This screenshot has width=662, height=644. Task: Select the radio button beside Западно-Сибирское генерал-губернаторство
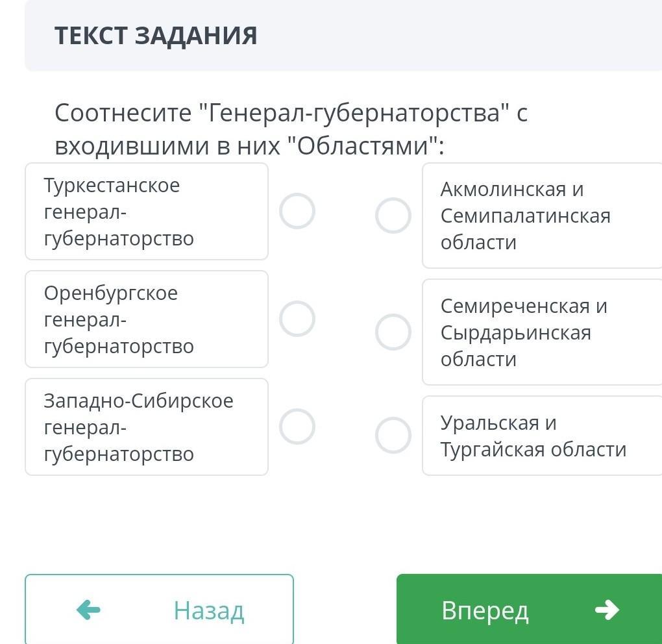click(x=297, y=427)
